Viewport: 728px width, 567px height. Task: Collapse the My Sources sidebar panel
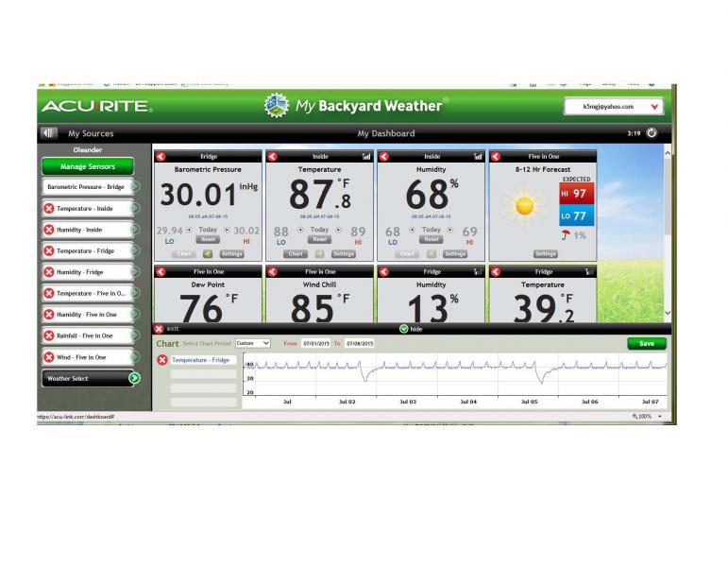coord(48,133)
